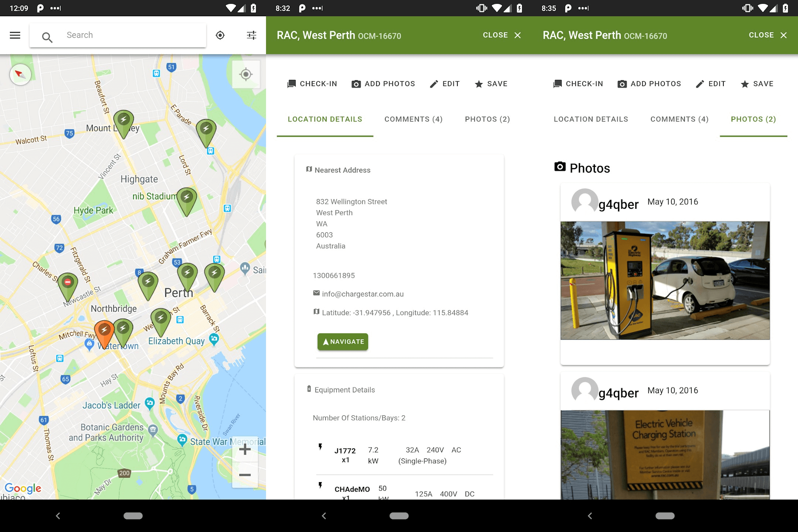The width and height of the screenshot is (798, 532).
Task: Click the compass arrow icon on the map
Action: tap(20, 74)
